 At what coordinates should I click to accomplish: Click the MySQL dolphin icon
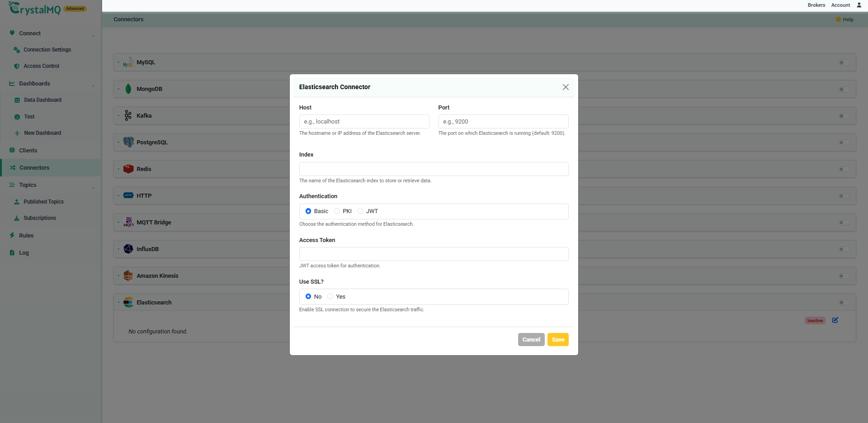pyautogui.click(x=128, y=62)
